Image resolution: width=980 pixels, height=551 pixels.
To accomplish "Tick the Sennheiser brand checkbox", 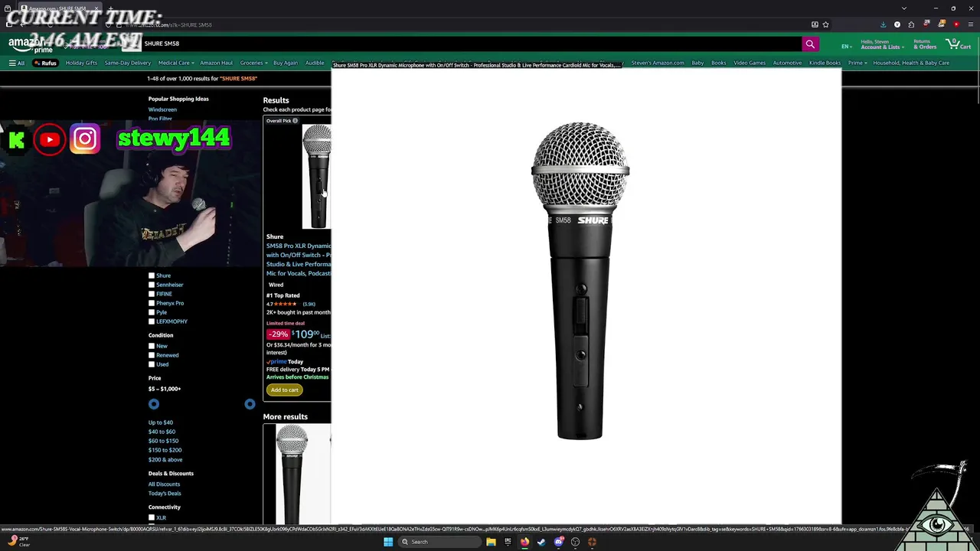I will [x=152, y=285].
